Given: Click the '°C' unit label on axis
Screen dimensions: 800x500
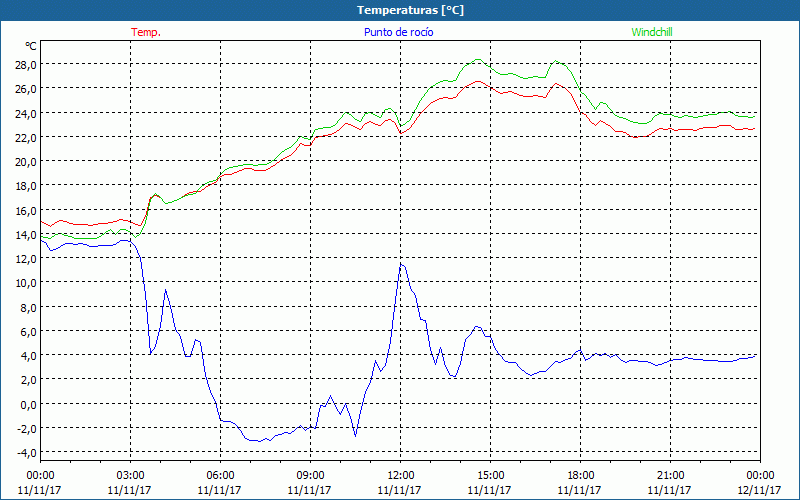Looking at the screenshot, I should click(x=31, y=46).
